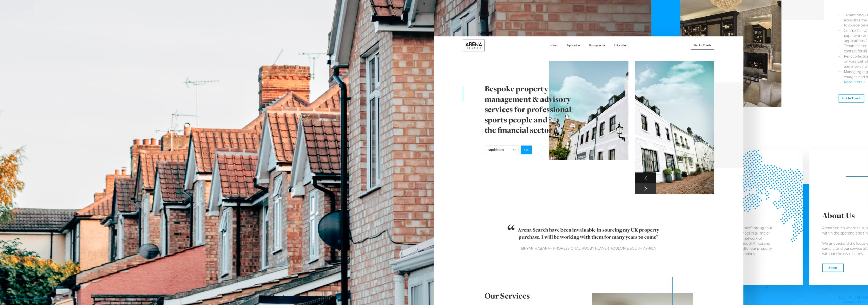Click the outlined Get In Touch button
Image resolution: width=868 pixels, height=305 pixels.
coord(851,98)
